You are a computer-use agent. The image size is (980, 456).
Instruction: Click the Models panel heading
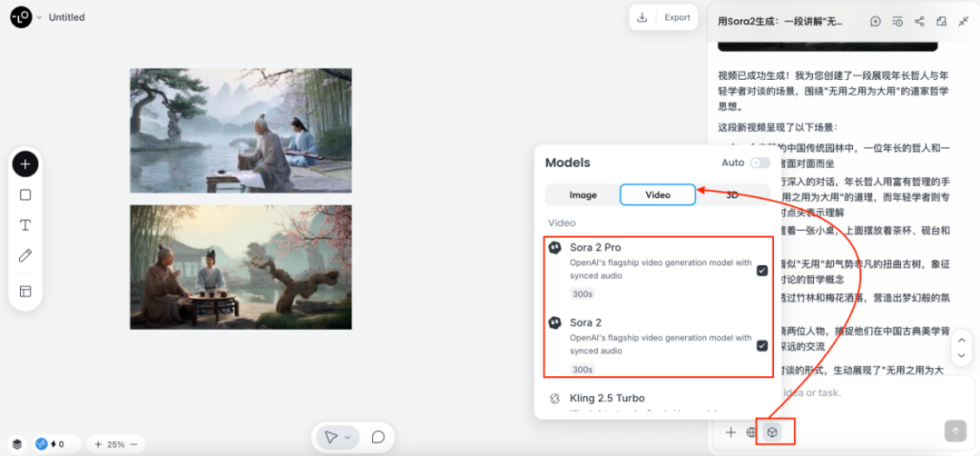pyautogui.click(x=567, y=163)
